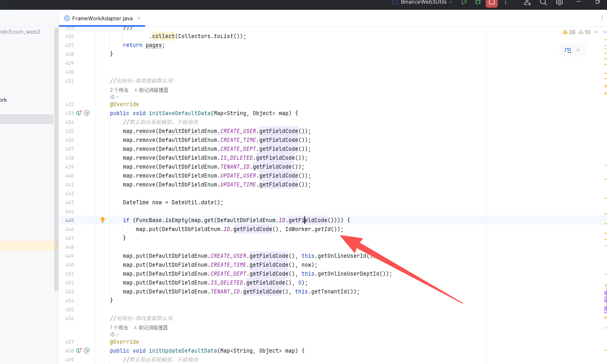Click the '1个用法' usages link
The height and width of the screenshot is (364, 607).
tap(119, 328)
